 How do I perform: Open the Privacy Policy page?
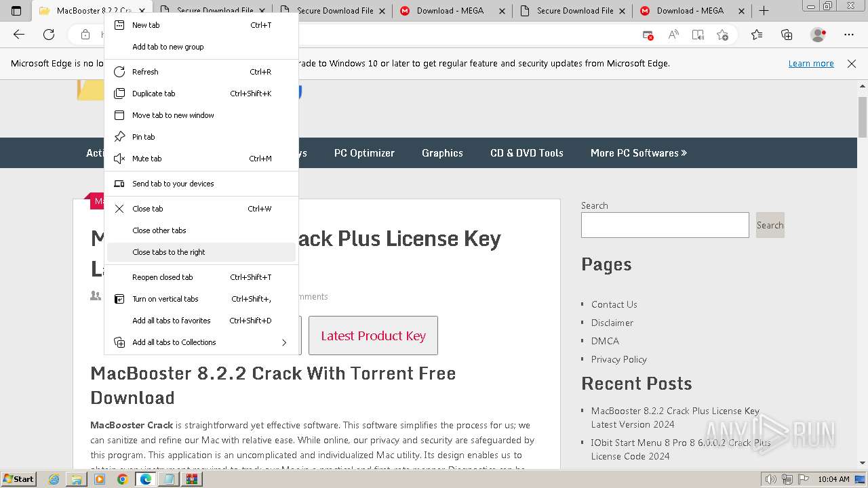[619, 359]
